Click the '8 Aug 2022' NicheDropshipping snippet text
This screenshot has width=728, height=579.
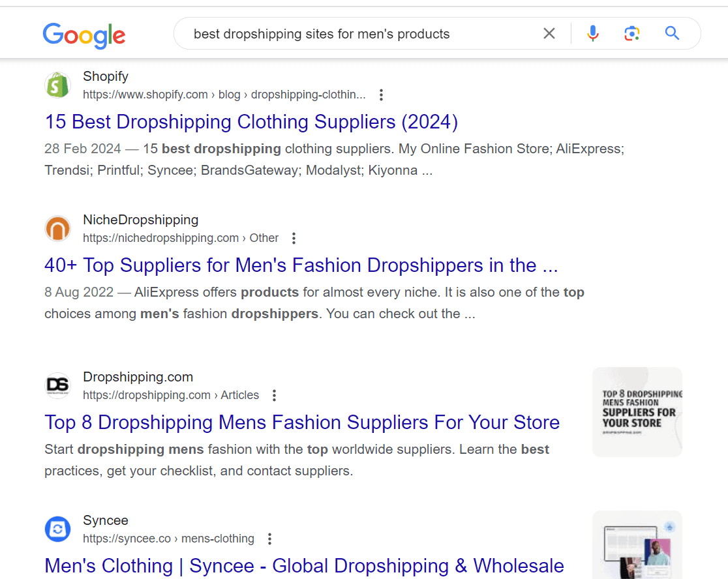click(314, 303)
